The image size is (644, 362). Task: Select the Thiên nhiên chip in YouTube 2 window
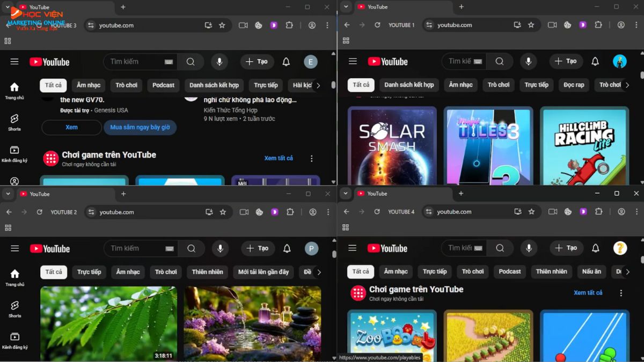pyautogui.click(x=208, y=272)
